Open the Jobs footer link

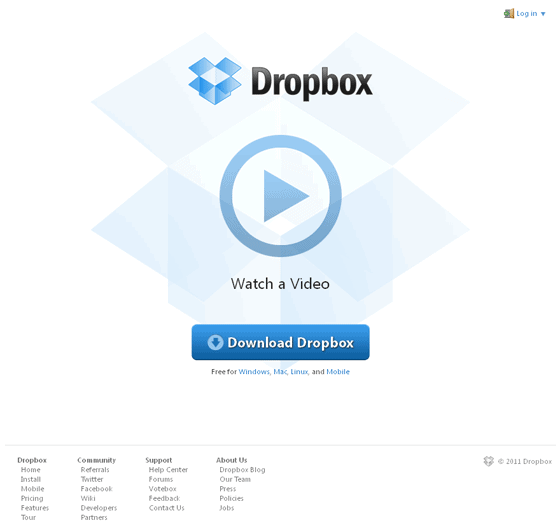[227, 508]
